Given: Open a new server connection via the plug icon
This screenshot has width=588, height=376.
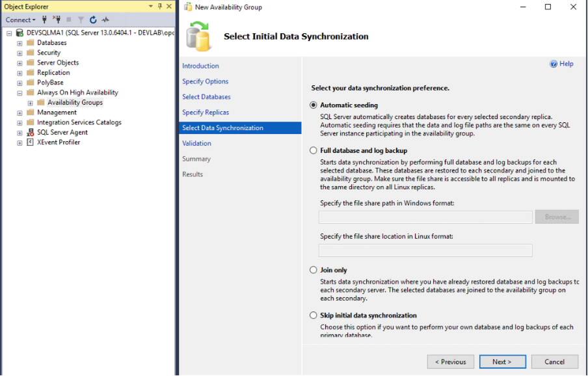Looking at the screenshot, I should [45, 20].
